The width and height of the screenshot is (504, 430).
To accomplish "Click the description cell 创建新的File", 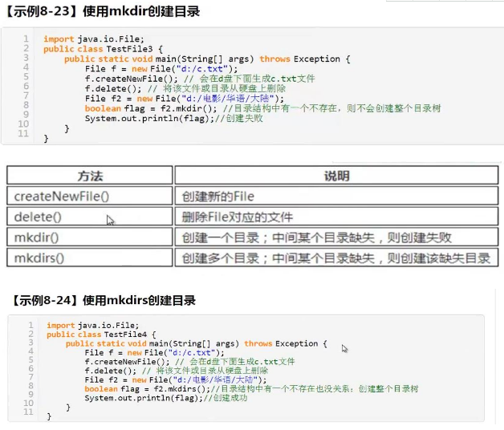I will coord(336,196).
